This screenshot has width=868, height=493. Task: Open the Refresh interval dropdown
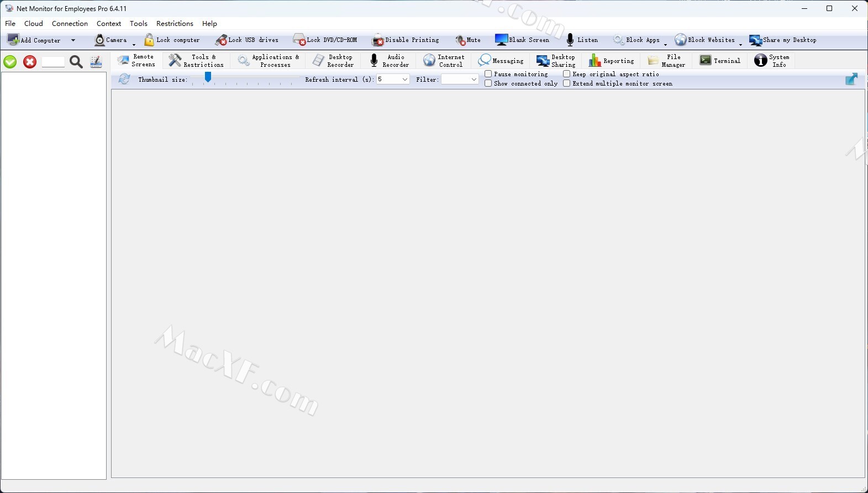[x=404, y=79]
